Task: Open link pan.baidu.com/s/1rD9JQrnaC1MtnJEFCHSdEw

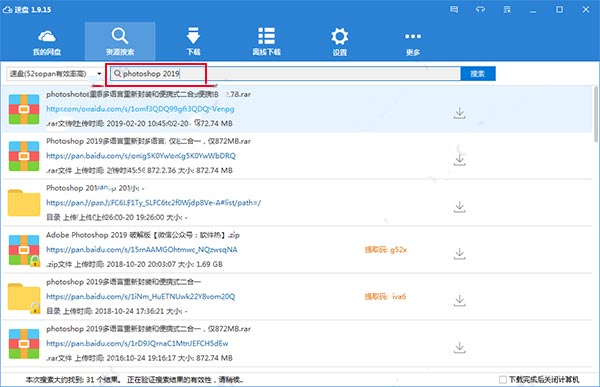Action: pos(137,343)
